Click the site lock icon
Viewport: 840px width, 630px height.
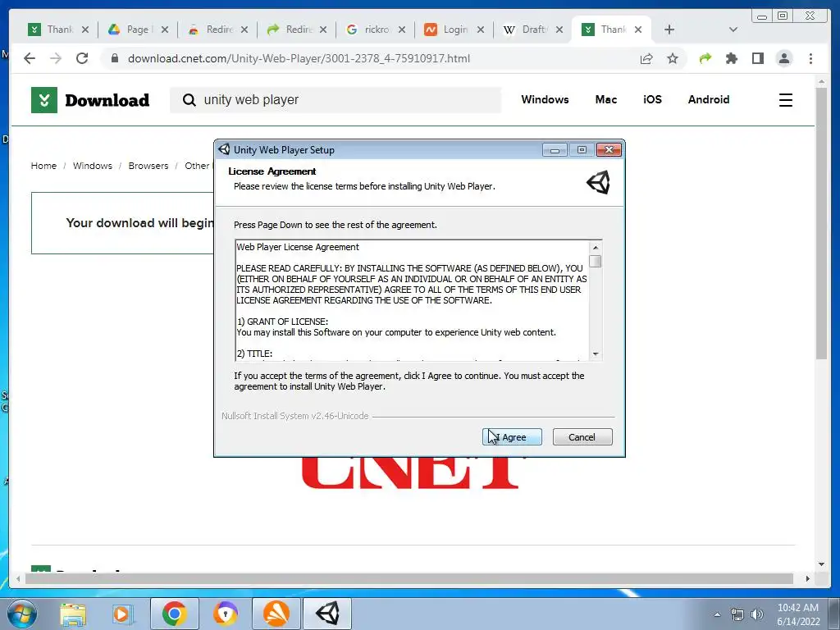(x=114, y=58)
